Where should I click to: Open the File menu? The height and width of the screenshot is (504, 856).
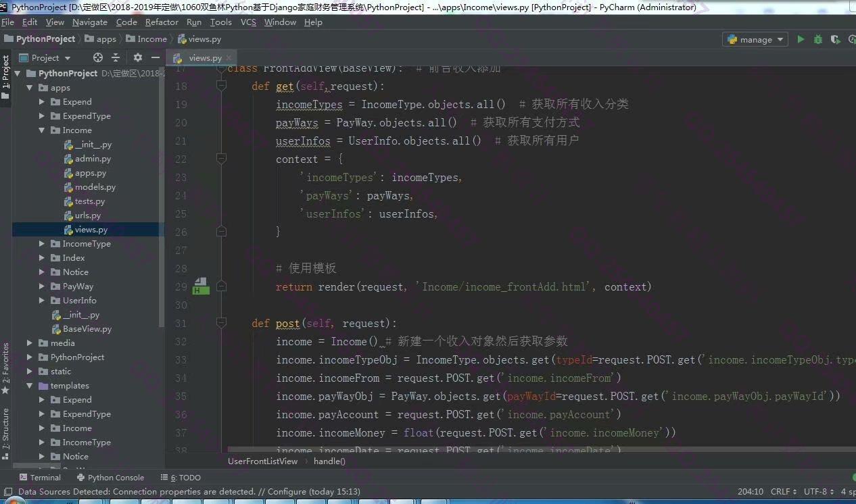pyautogui.click(x=8, y=22)
